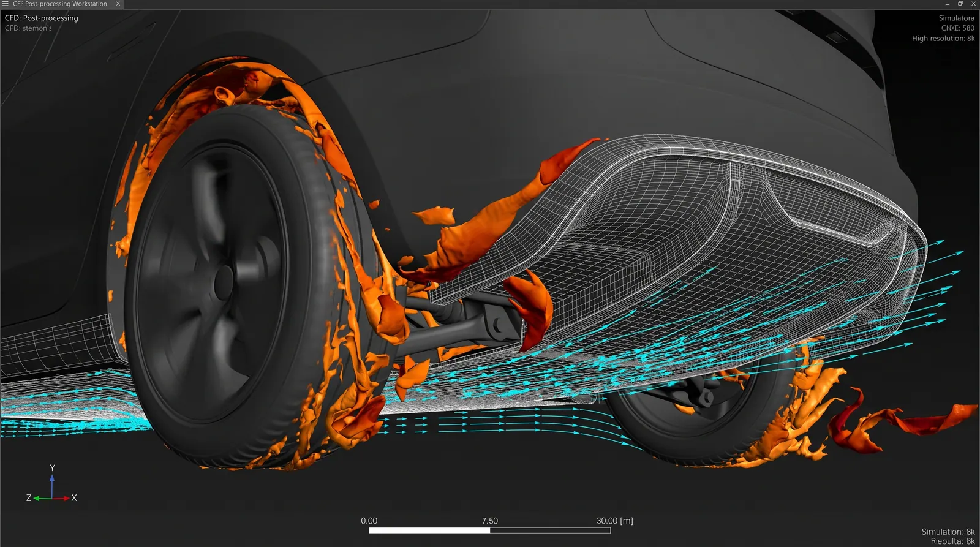Select the CFF Post-processing Workstation tab
The width and height of the screenshot is (980, 547).
(60, 4)
